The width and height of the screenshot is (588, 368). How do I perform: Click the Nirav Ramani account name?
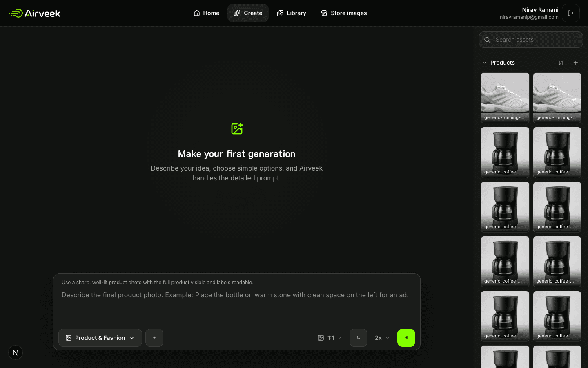[540, 10]
